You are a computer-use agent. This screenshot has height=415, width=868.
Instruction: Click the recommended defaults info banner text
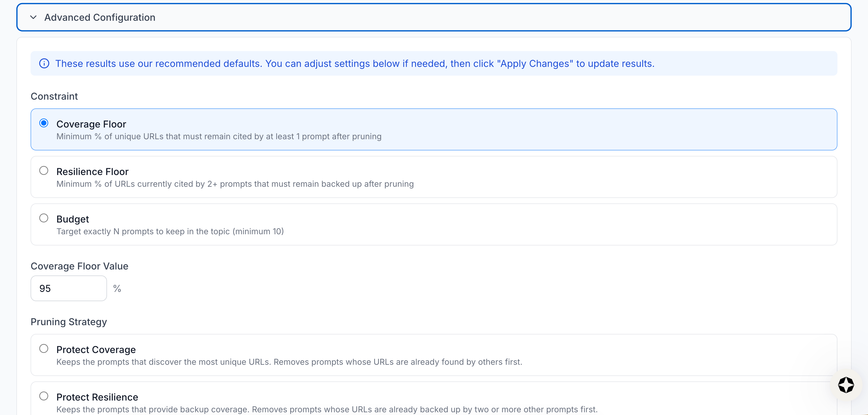click(x=355, y=63)
